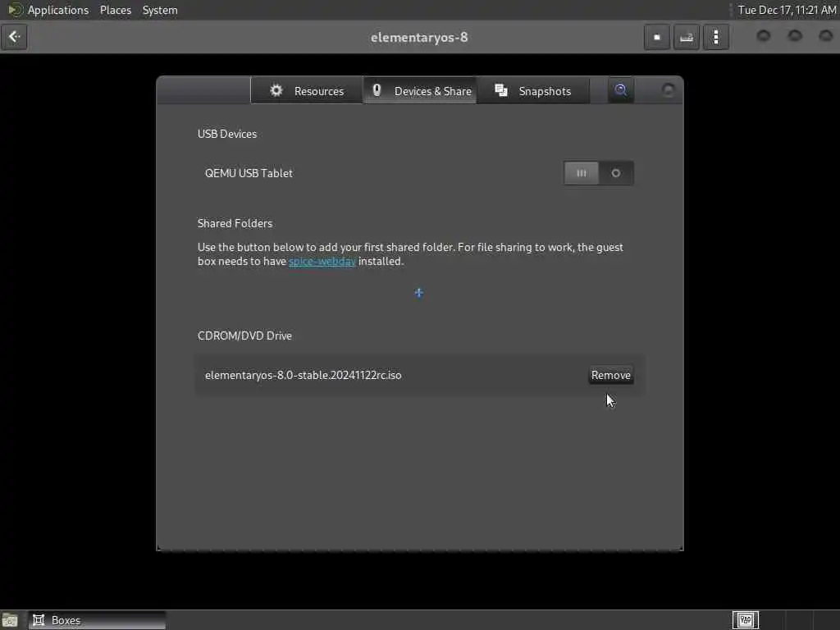The image size is (840, 630).
Task: Remove the elementaryos ISO from CDROM drive
Action: click(610, 375)
